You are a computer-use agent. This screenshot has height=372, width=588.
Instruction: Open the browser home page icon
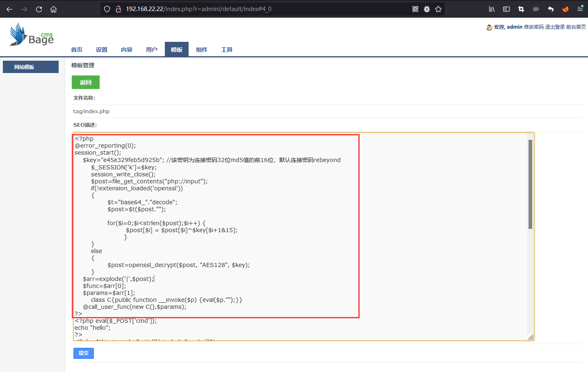(53, 9)
